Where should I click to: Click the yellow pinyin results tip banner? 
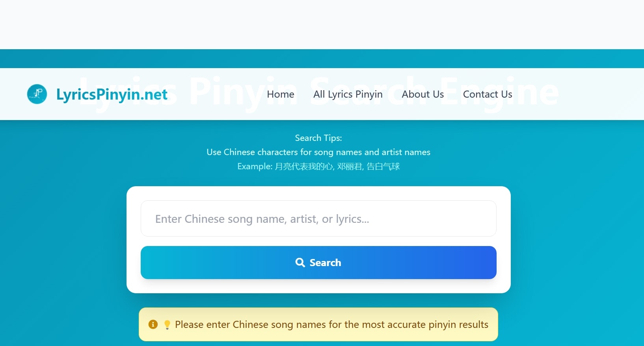pyautogui.click(x=318, y=324)
